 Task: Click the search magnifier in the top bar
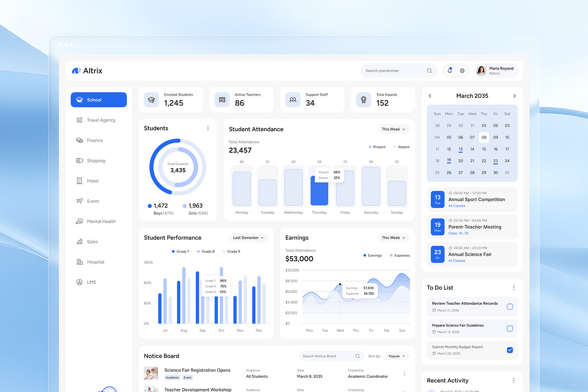coord(429,71)
